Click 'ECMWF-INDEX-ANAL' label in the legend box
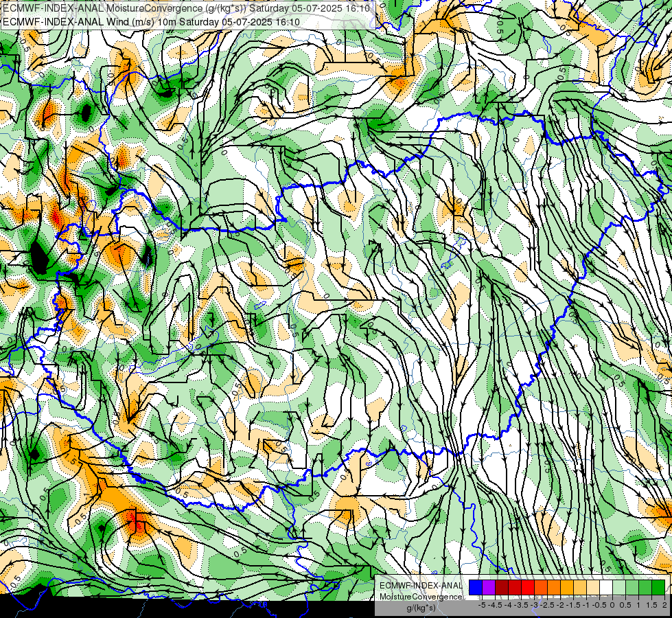Viewport: 672px width, 618px height. [x=421, y=586]
